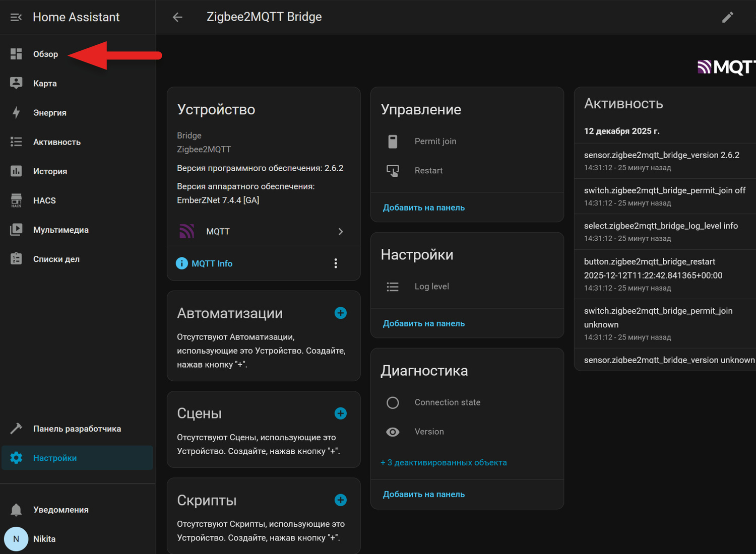Open the Панель разработчика menu item

tap(78, 428)
